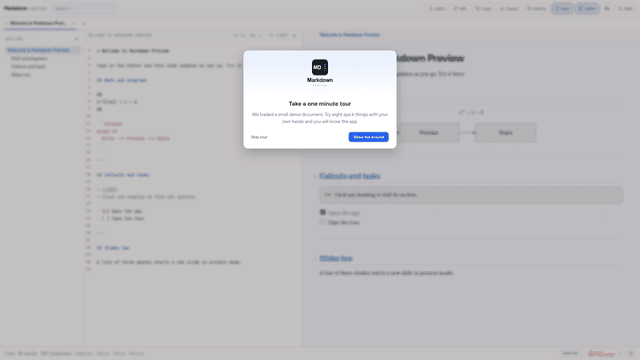Click the URL toolbar button
Image resolution: width=640 pixels, height=360 pixels.
point(460,9)
